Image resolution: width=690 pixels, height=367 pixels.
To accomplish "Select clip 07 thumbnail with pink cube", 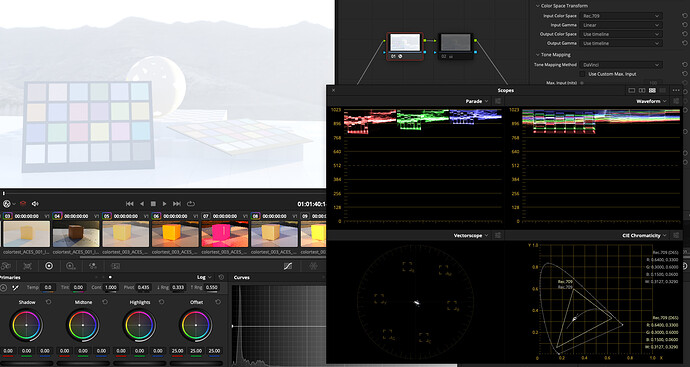I will 225,234.
